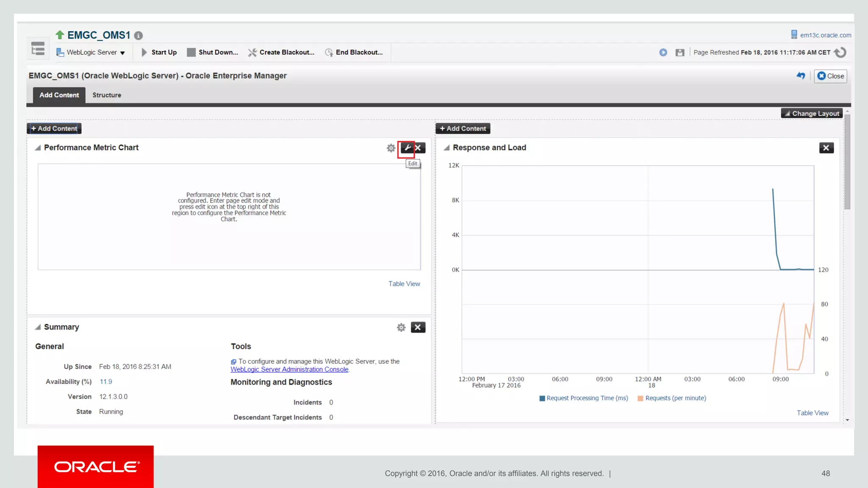Click the save disk icon
The image size is (868, 488).
[680, 53]
